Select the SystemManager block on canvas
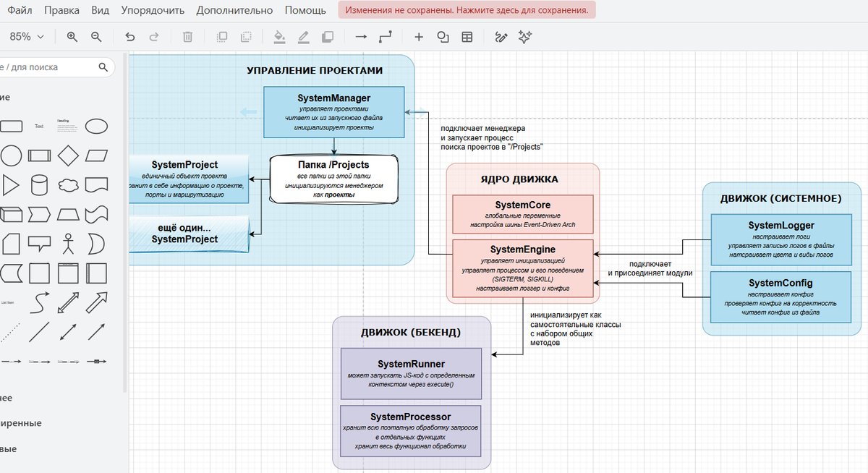 [333, 112]
